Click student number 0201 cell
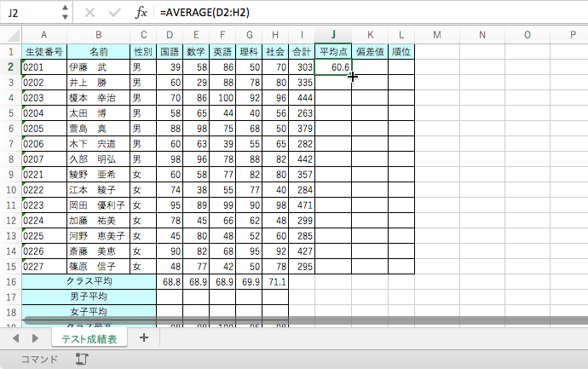588x369 pixels. pyautogui.click(x=44, y=67)
